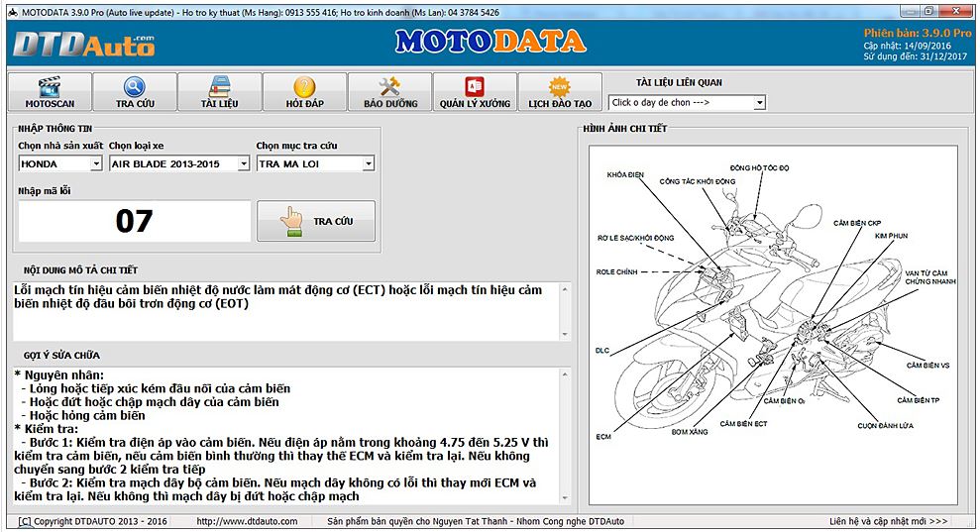
Task: Click the 'CẢM BIẾN CKP' label in diagram
Action: [x=857, y=223]
